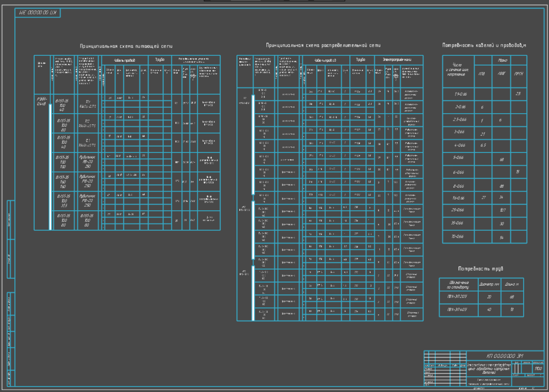This screenshot has height=392, width=549.
Task: Click the "Число и сечение жил, напряжение" header cell
Action: point(457,70)
